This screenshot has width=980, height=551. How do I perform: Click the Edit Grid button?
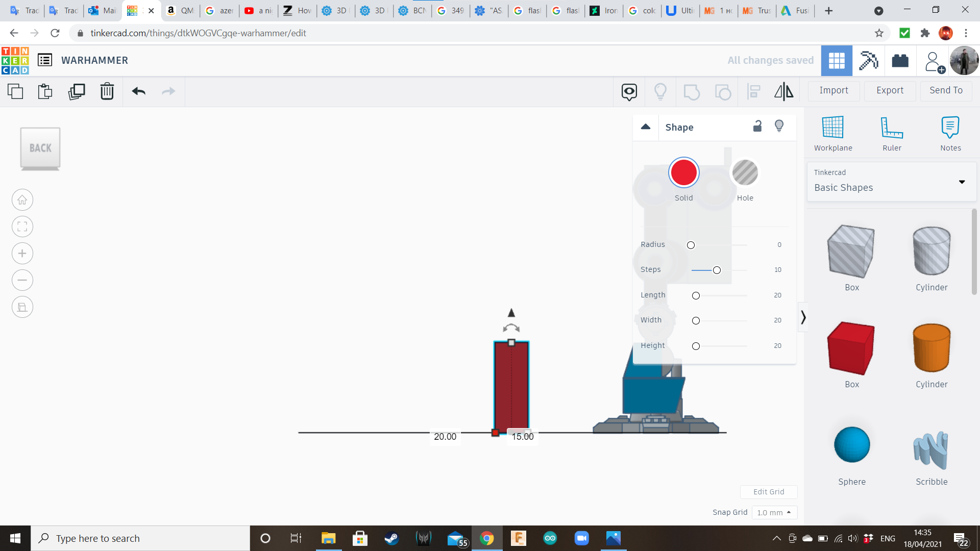point(768,492)
